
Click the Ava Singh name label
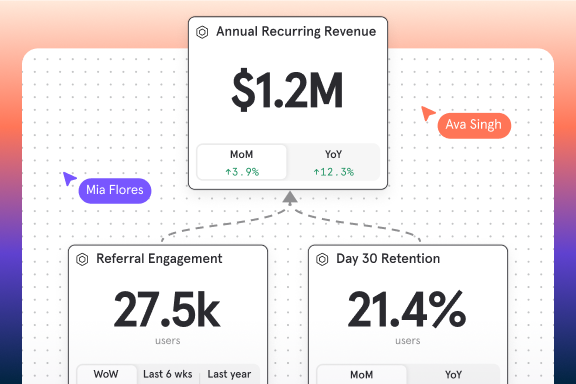coord(474,126)
